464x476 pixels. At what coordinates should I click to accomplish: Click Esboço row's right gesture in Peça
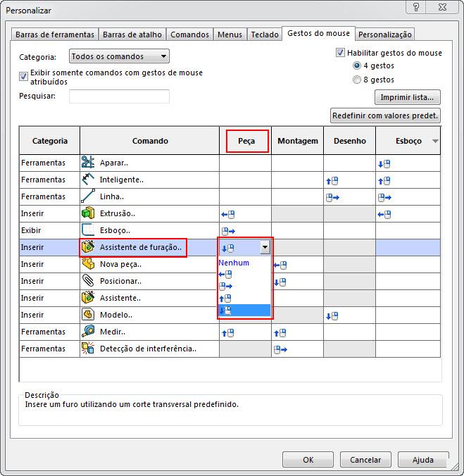click(x=228, y=232)
